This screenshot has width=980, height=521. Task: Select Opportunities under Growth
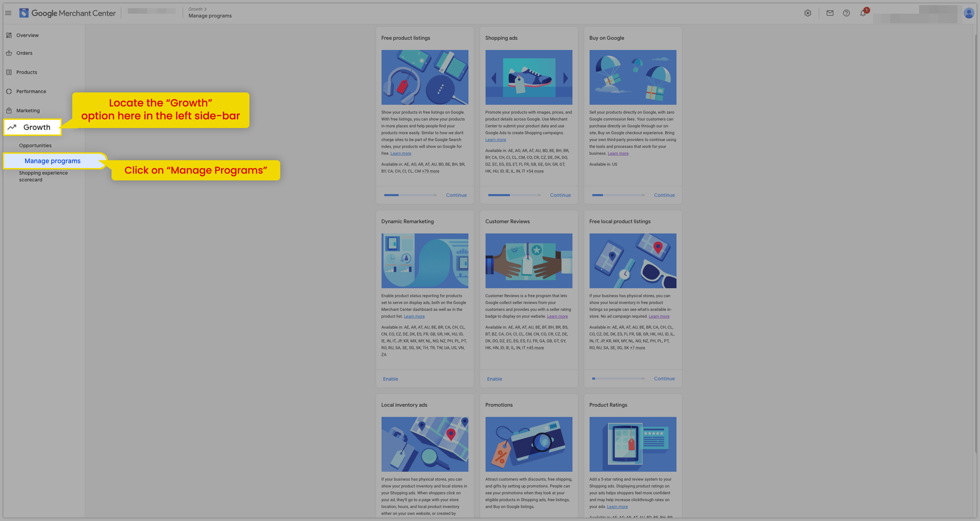[35, 145]
